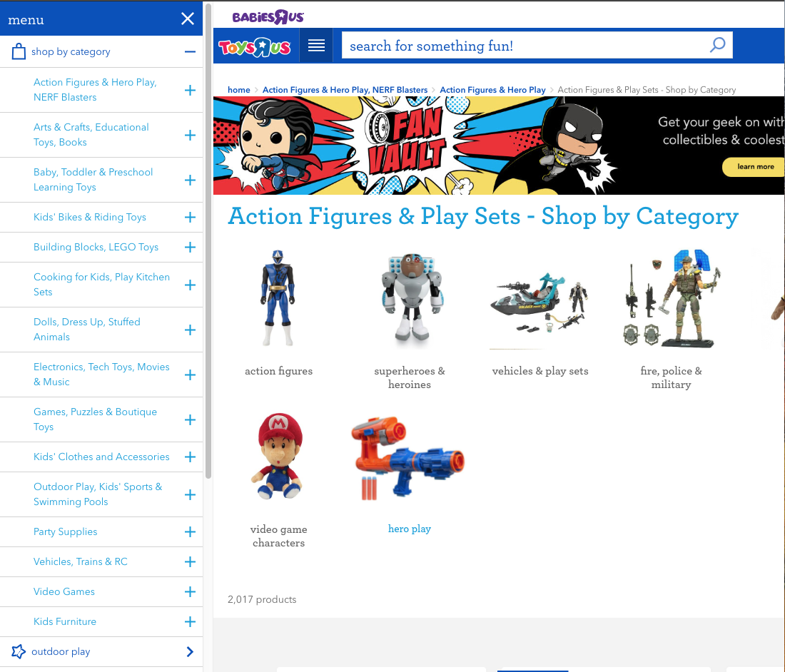The height and width of the screenshot is (672, 785).
Task: Expand Dolls, Dress Up, Stuffed Animals
Action: tap(190, 330)
